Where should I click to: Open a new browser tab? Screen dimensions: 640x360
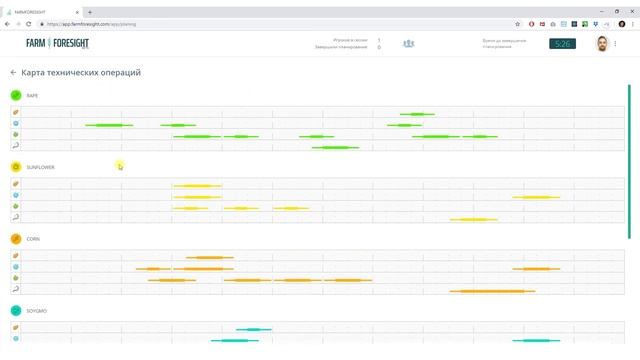[90, 12]
